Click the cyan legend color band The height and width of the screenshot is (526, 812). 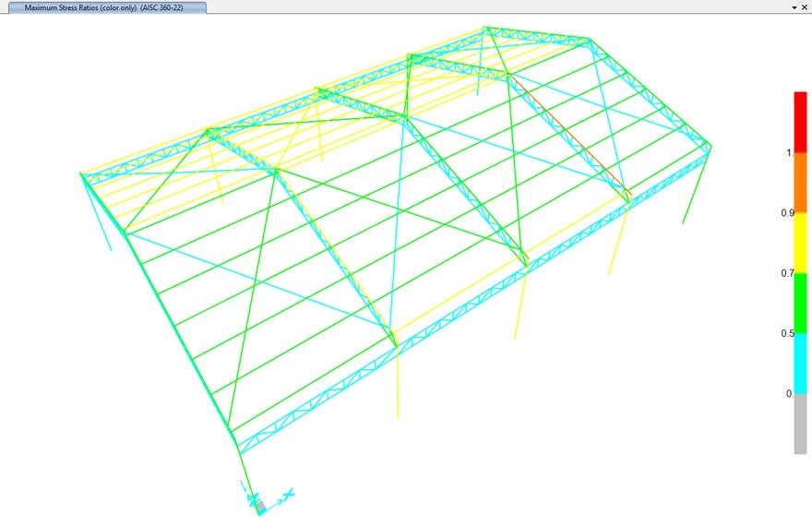click(800, 363)
